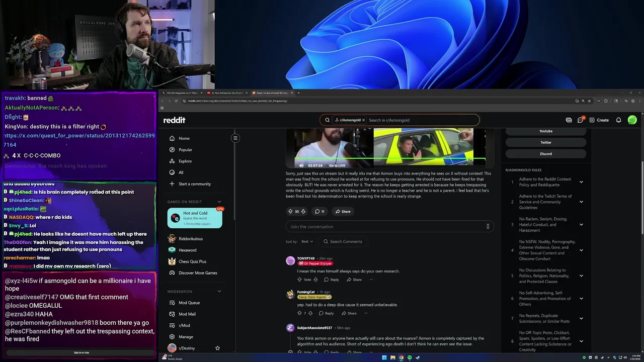Click the Search Comments field
Viewport: 644px width, 362px height.
pos(343,242)
